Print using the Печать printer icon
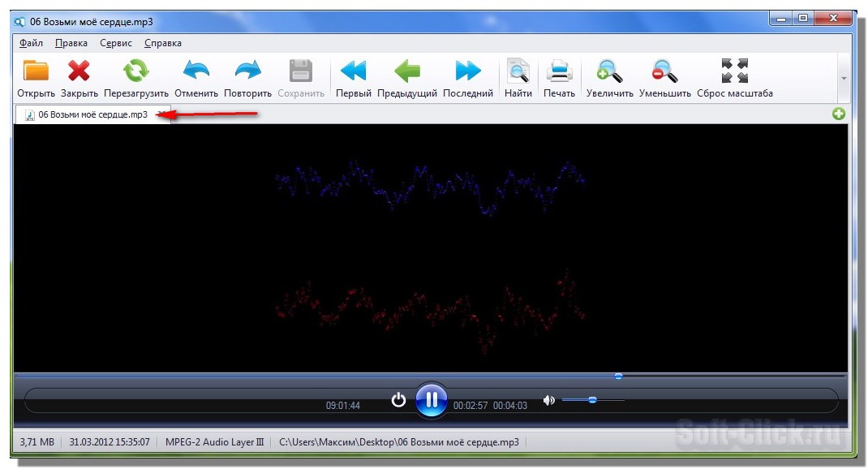The height and width of the screenshot is (469, 868). pos(559,72)
